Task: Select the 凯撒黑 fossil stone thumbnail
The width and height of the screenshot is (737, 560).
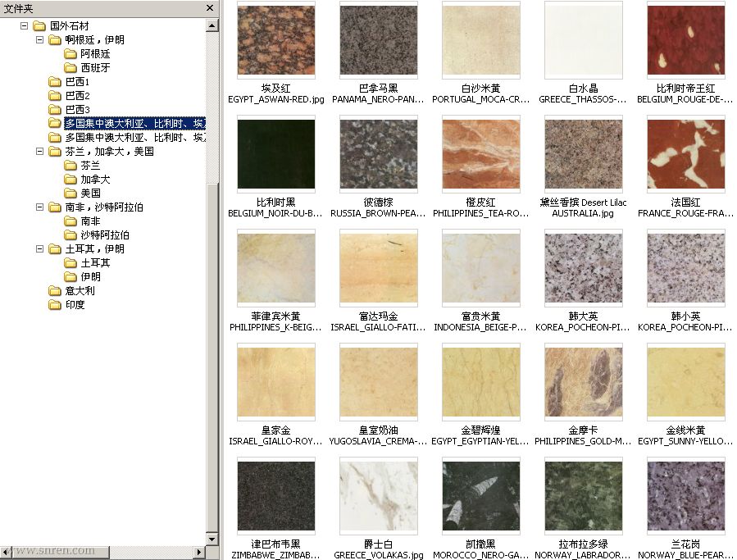Action: (481, 496)
